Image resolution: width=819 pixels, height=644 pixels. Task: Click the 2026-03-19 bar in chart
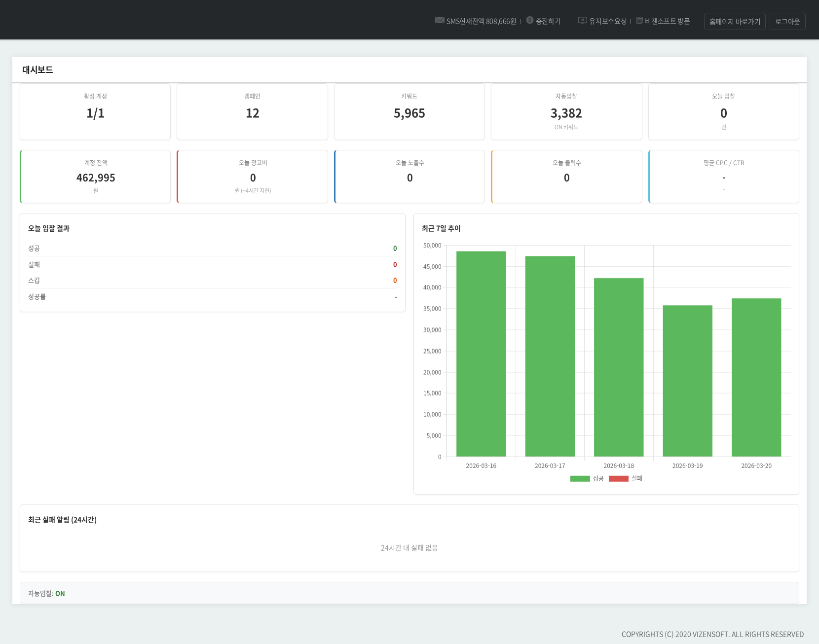(x=687, y=381)
